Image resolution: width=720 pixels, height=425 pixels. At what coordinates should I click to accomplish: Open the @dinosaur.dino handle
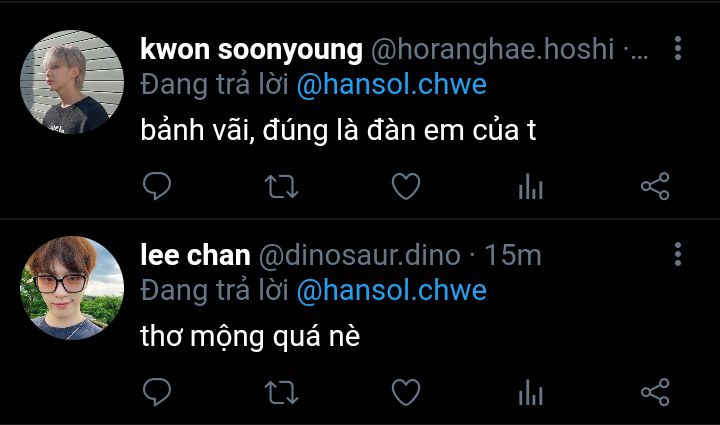pos(360,256)
